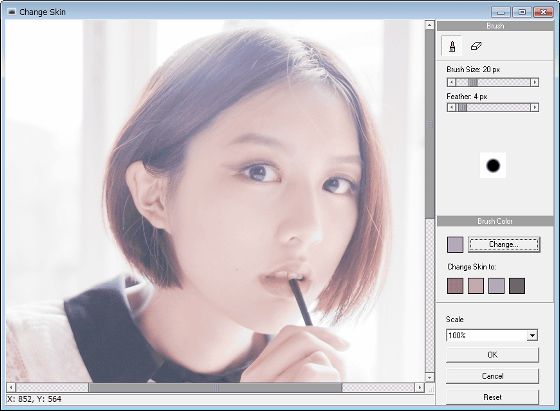560x411 pixels.
Task: Click the current brush color swatch
Action: click(455, 245)
